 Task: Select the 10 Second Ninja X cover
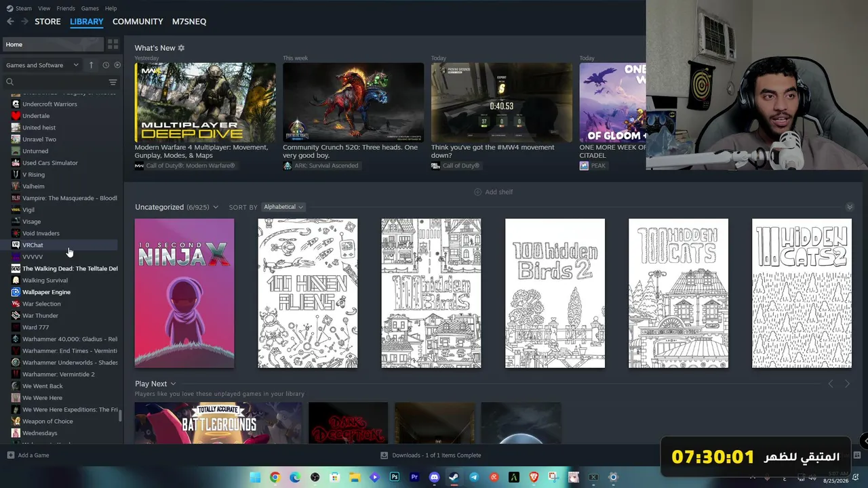pos(184,293)
